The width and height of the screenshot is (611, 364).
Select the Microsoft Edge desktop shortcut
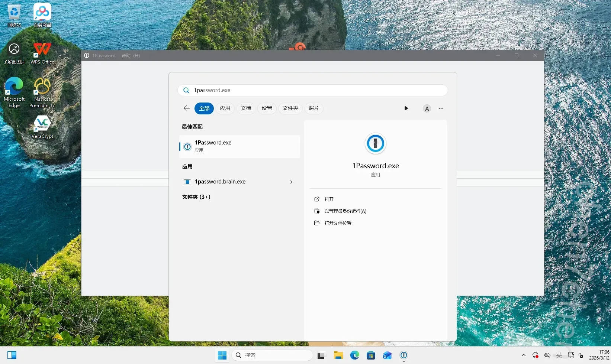(14, 92)
